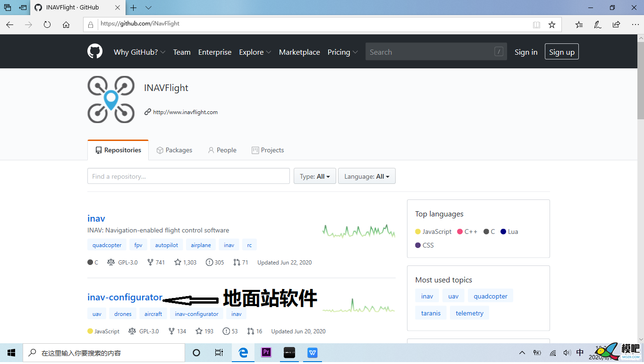Open the dark app icon beside Premiere
The image size is (644, 364).
pyautogui.click(x=289, y=353)
